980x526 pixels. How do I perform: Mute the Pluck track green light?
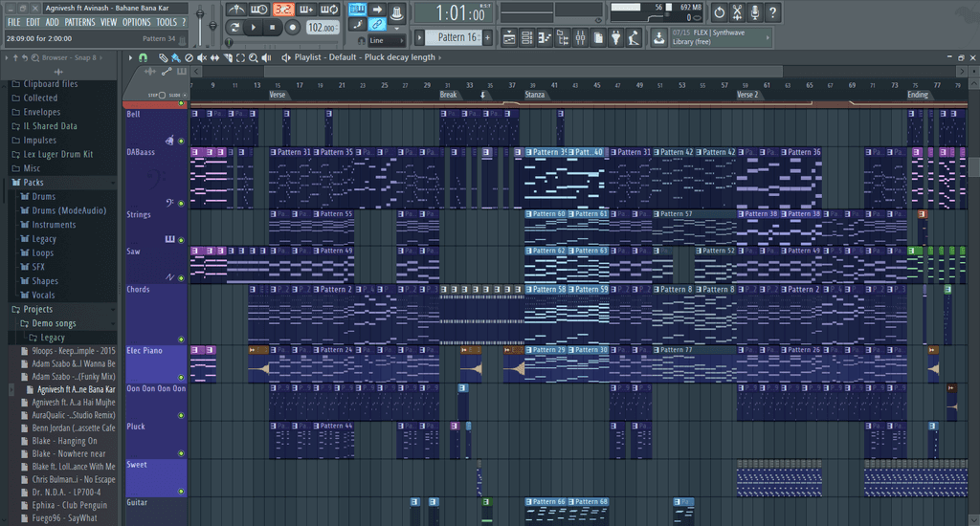pos(181,453)
